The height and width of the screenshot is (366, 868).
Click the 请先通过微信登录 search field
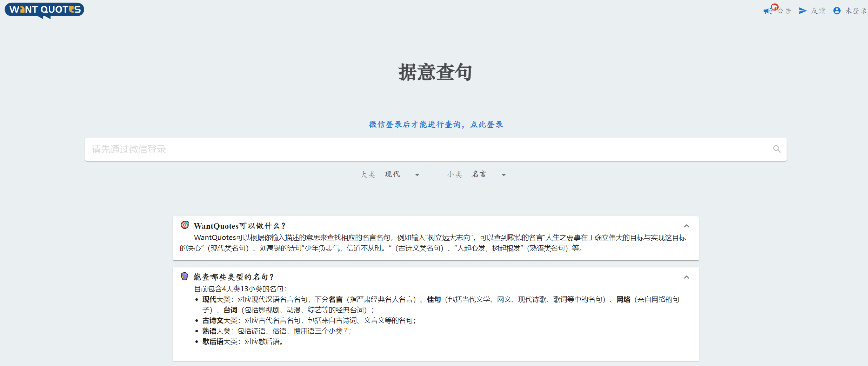pyautogui.click(x=421, y=149)
